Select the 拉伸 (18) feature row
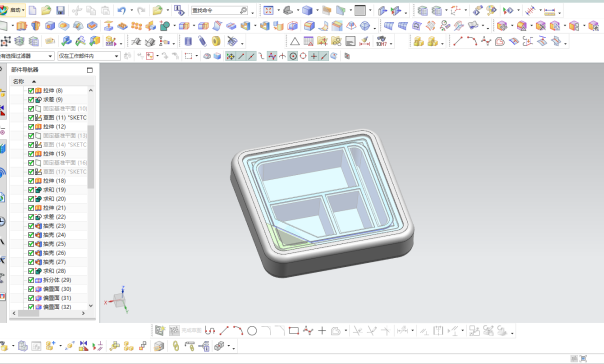 click(54, 181)
